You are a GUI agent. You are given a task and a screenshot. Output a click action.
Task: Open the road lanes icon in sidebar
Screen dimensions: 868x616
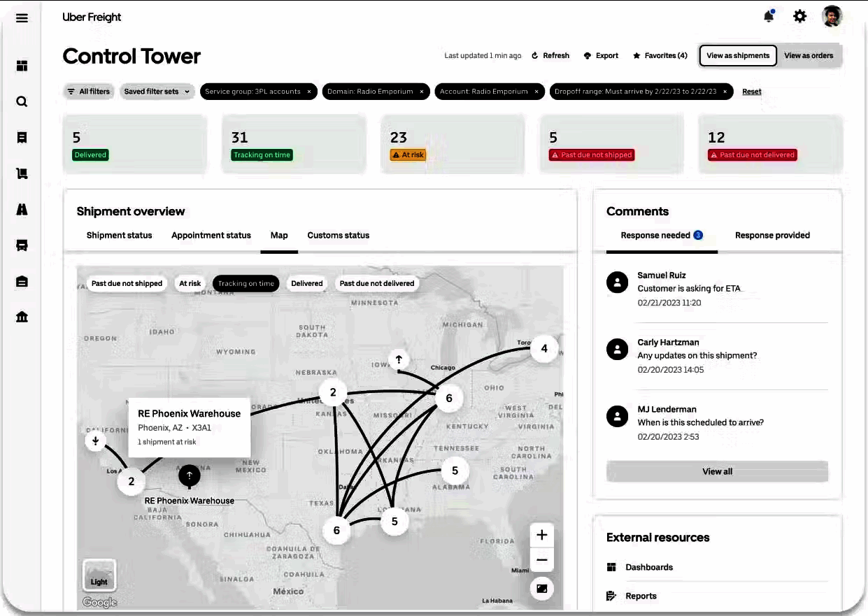coord(22,209)
